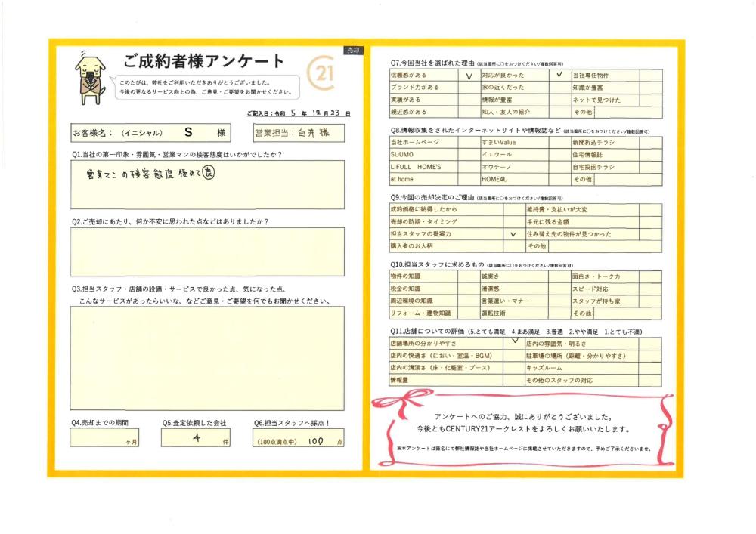This screenshot has height=534, width=756.
Task: Click the Q5 査定依頼した会社 count field
Action: pos(194,438)
